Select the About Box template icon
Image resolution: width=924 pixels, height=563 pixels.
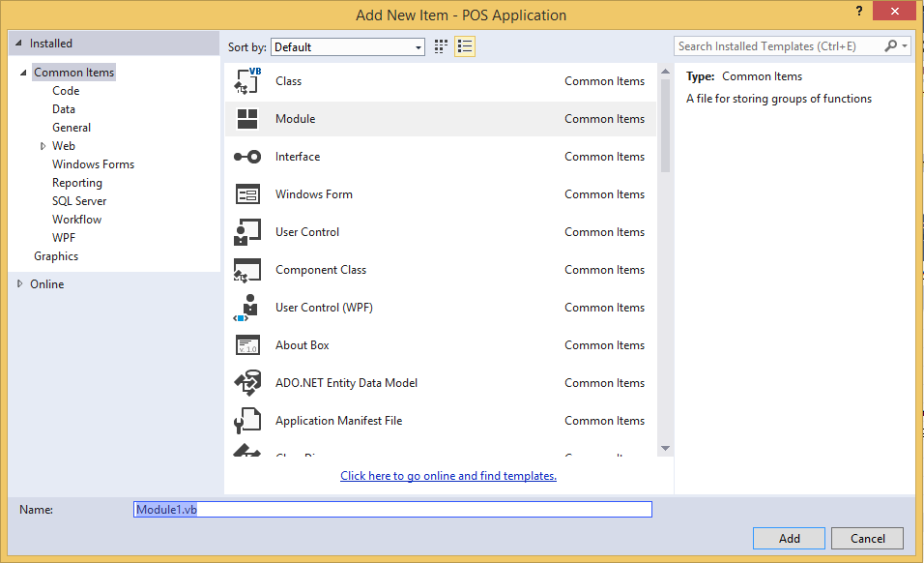pos(247,345)
